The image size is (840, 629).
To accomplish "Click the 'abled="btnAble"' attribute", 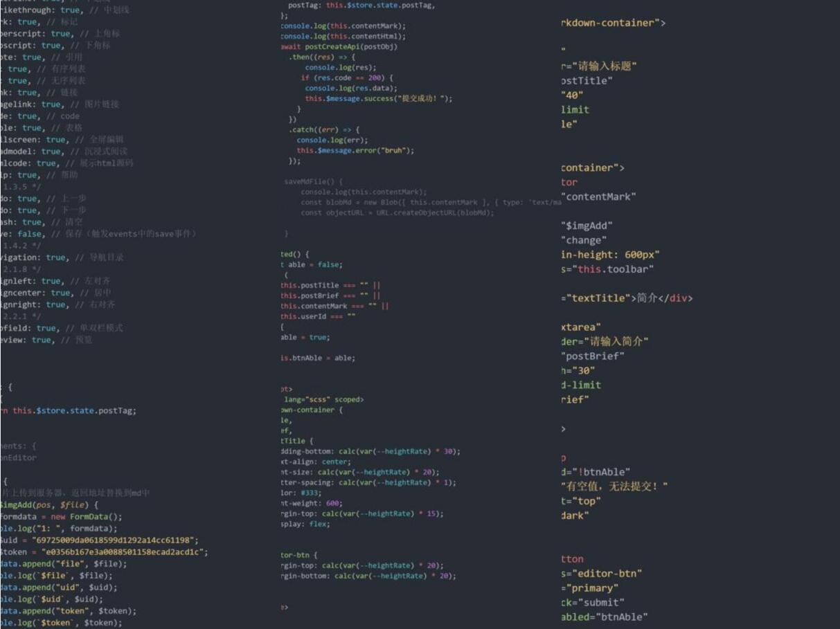I will tap(605, 617).
